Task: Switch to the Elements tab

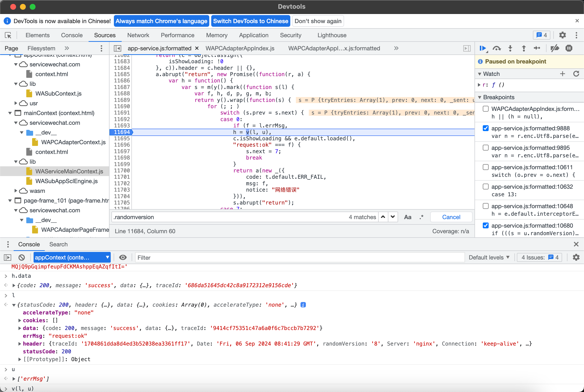Action: click(x=37, y=35)
